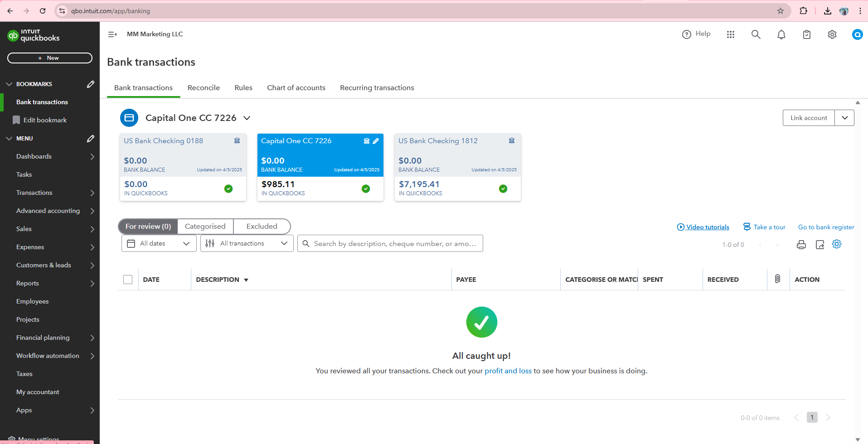Open the apps grid icon

point(731,34)
